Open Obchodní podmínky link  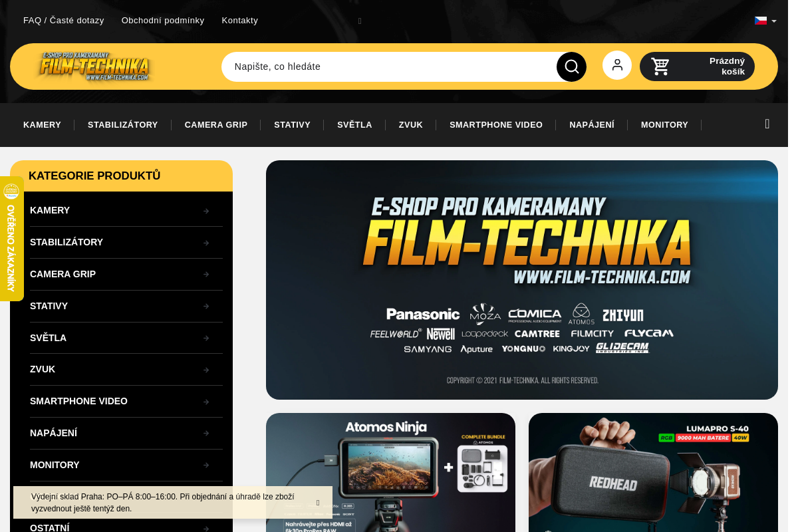163,21
